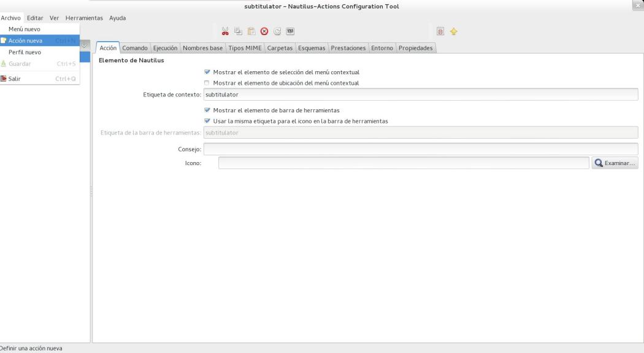This screenshot has width=644, height=353.
Task: Open the Tipos MIME tab
Action: click(x=245, y=48)
